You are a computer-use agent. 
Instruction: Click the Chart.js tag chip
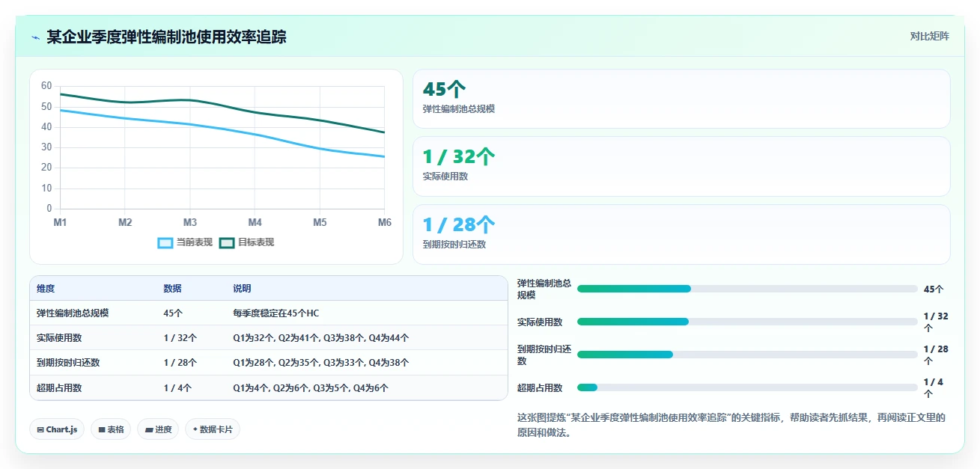[x=58, y=429]
